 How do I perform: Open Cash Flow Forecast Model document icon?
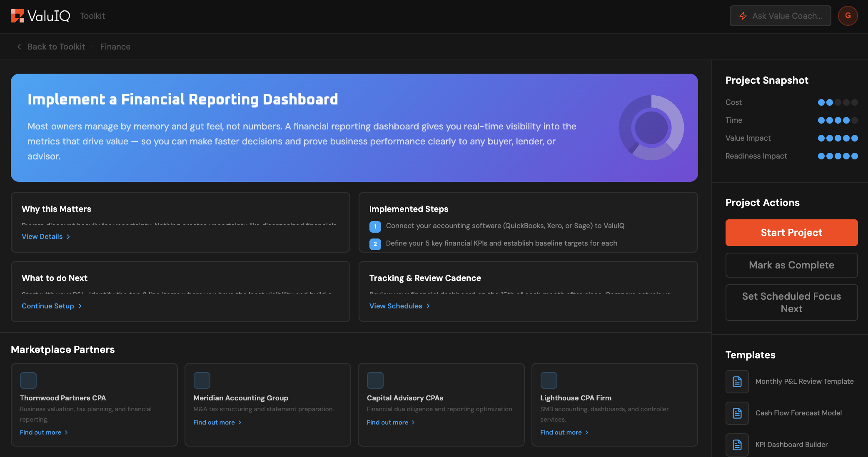click(737, 413)
